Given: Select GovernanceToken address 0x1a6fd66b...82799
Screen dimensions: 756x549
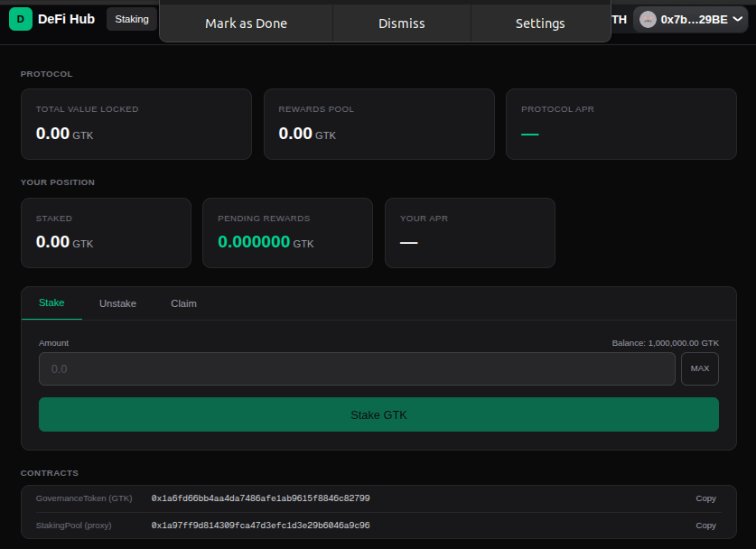Looking at the screenshot, I should coord(260,498).
